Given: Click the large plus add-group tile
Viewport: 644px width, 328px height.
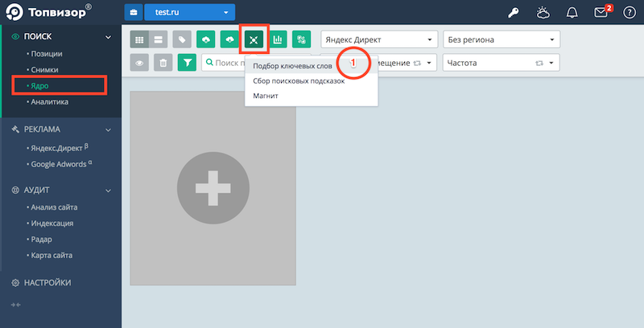Looking at the screenshot, I should (x=213, y=187).
